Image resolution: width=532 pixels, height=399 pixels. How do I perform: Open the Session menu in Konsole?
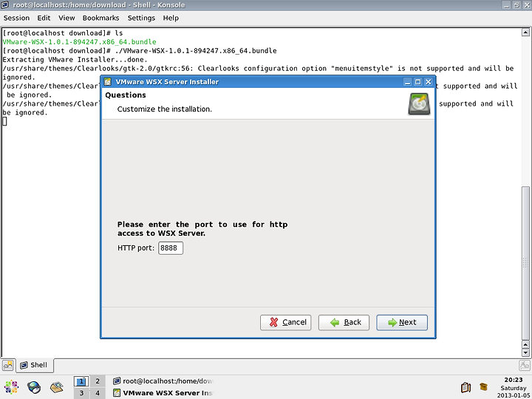tap(16, 18)
